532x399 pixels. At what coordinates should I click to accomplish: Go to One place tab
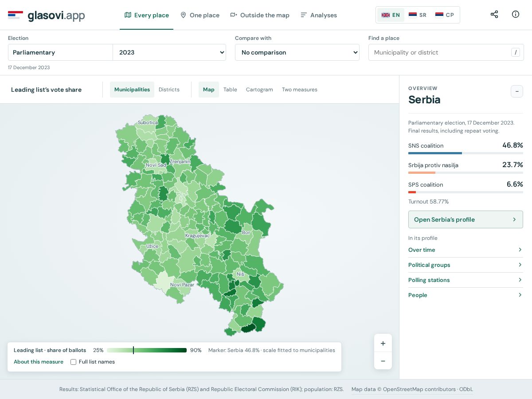pos(199,15)
